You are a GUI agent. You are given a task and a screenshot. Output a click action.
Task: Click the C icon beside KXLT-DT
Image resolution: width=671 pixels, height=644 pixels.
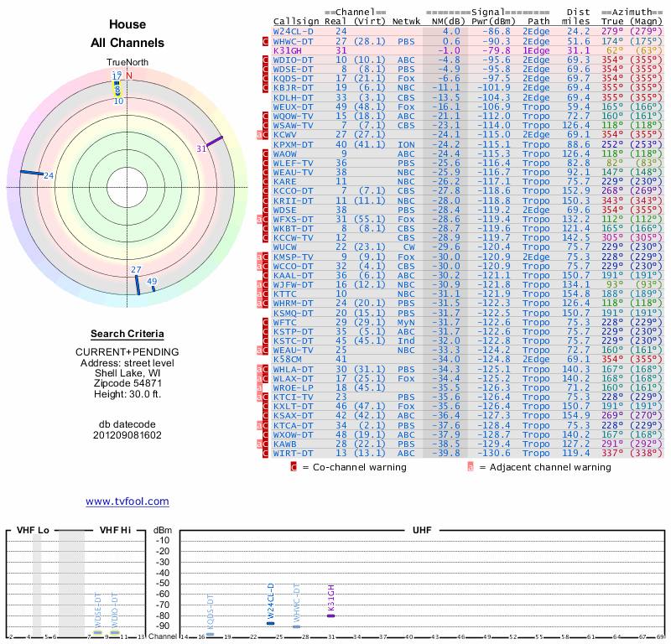tap(265, 406)
